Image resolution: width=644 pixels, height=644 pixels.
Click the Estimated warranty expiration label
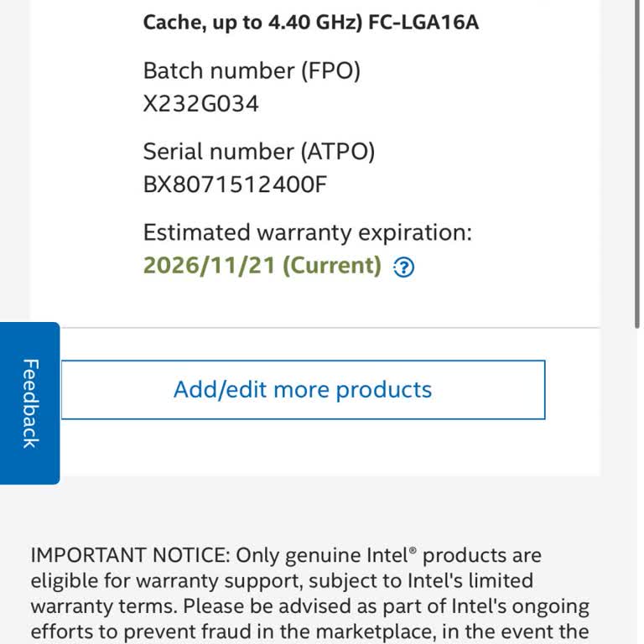tap(307, 232)
